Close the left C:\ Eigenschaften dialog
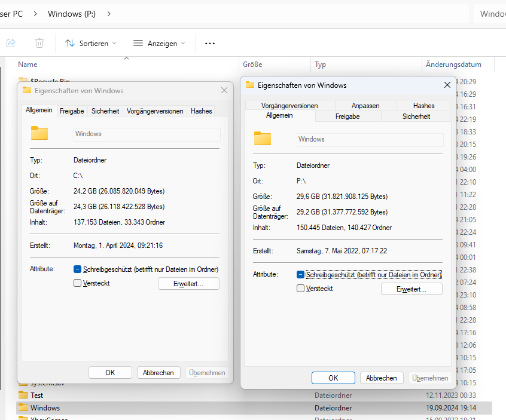Viewport: 506px width, 420px height. [x=224, y=91]
